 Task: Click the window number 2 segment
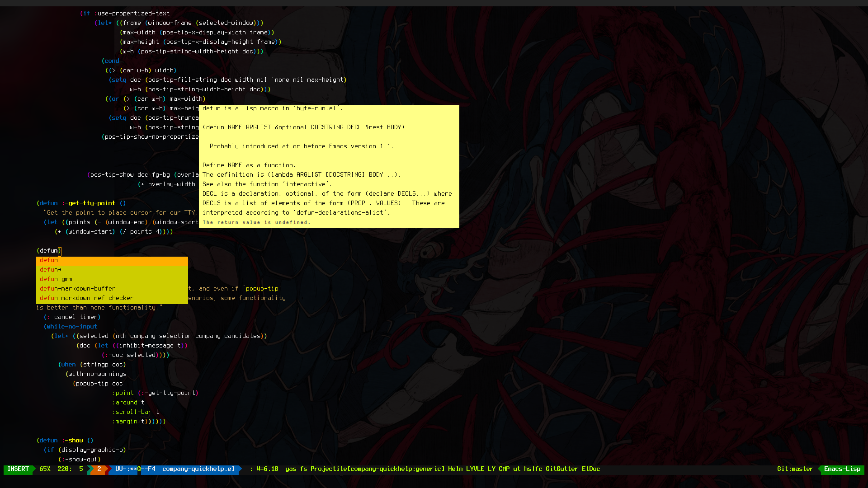coord(99,469)
